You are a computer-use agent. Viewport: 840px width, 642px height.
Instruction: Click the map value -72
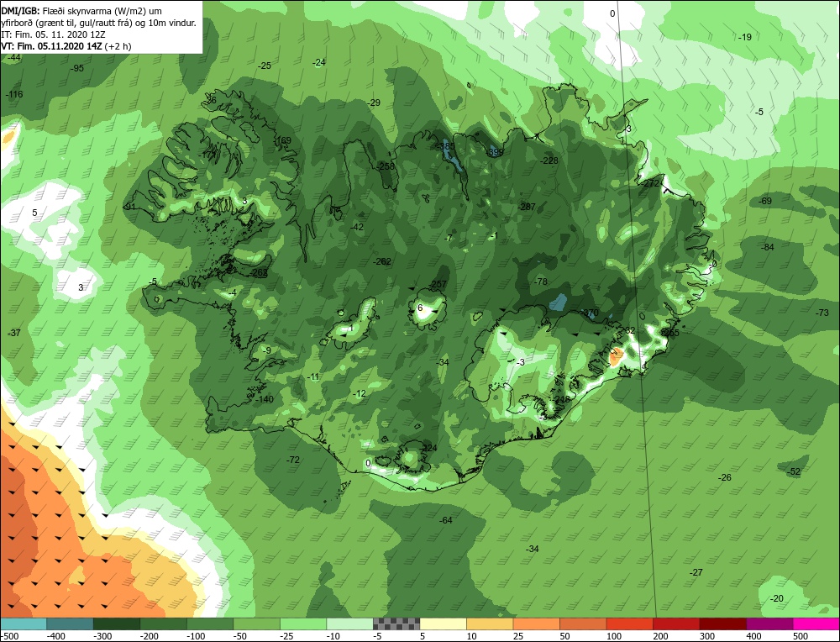coord(292,460)
